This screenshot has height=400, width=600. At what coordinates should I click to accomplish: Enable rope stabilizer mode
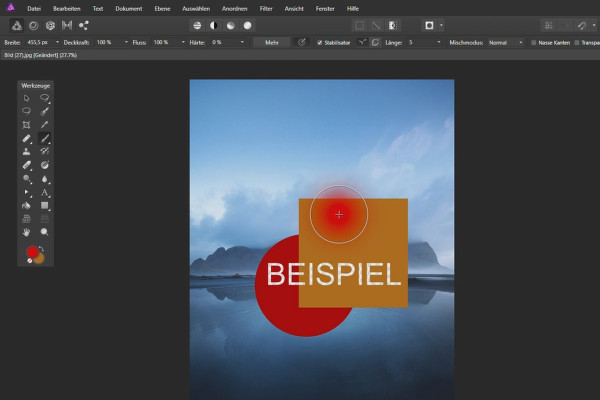pyautogui.click(x=362, y=42)
